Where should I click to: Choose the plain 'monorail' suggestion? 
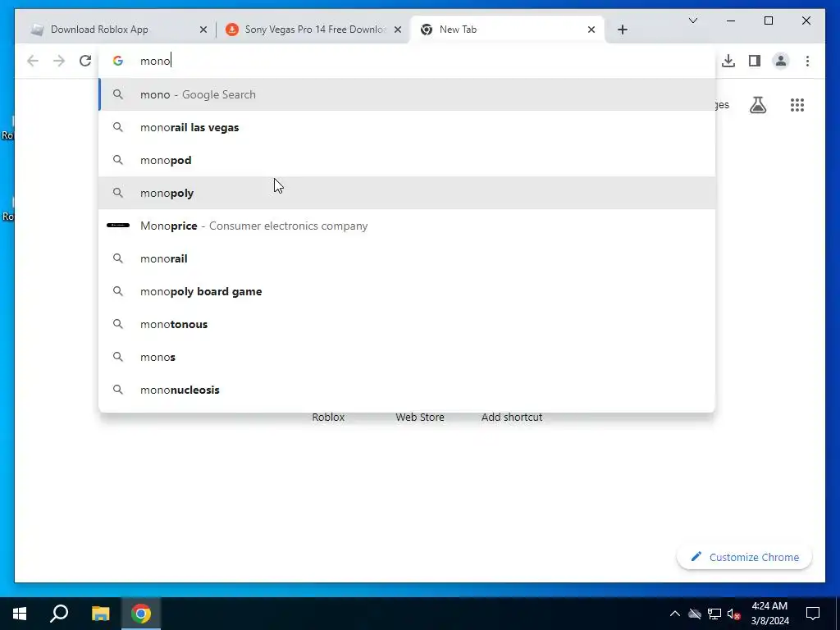tap(407, 258)
